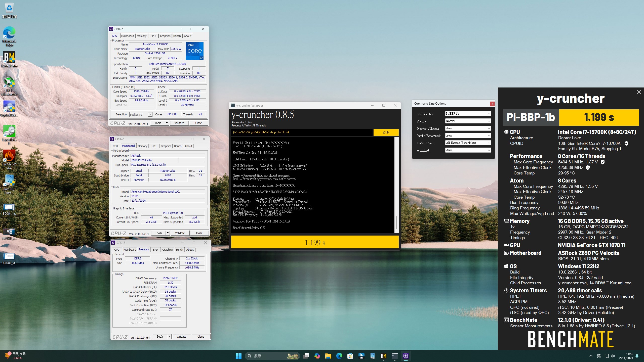
Task: Click the Z690 PG Velocita model field
Action: [154, 160]
